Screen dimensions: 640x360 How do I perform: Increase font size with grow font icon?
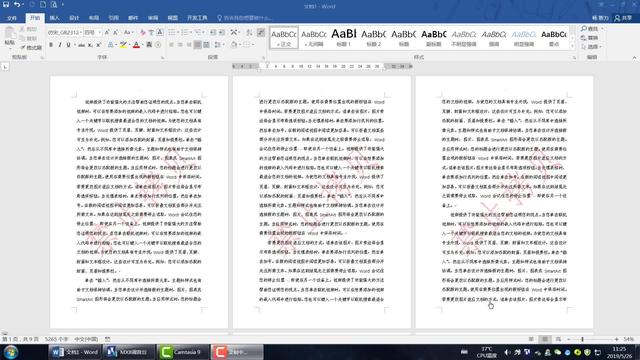coord(107,32)
